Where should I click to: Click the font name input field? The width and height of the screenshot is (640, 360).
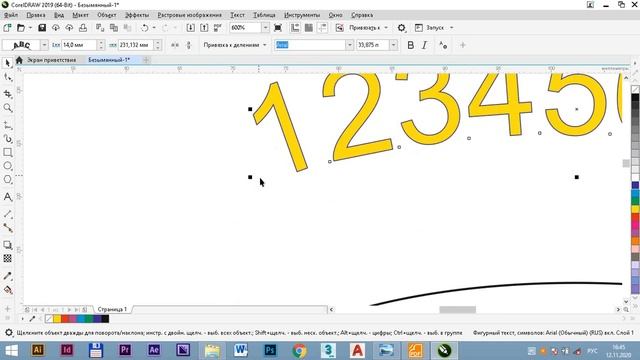pos(311,45)
